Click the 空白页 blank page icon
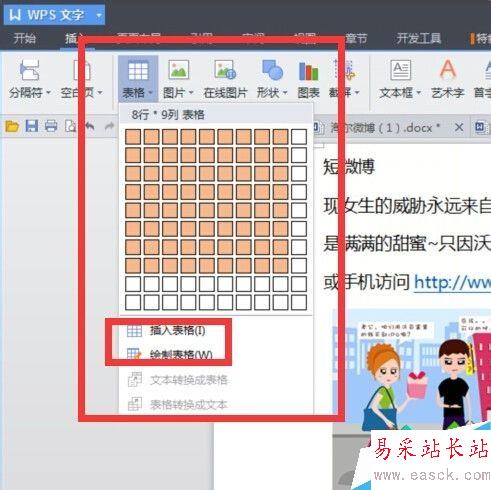Image resolution: width=491 pixels, height=490 pixels. pyautogui.click(x=82, y=70)
